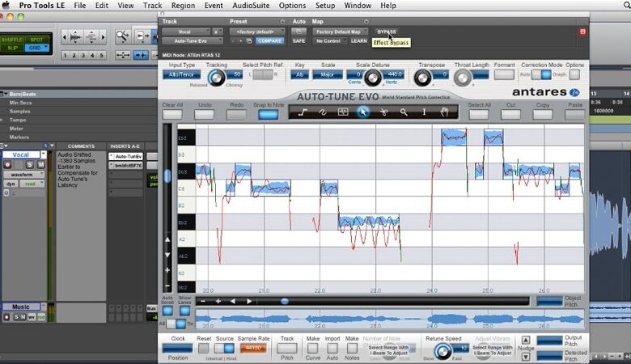Click the audio waveform zoom icon
The image size is (631, 364).
pos(76,37)
